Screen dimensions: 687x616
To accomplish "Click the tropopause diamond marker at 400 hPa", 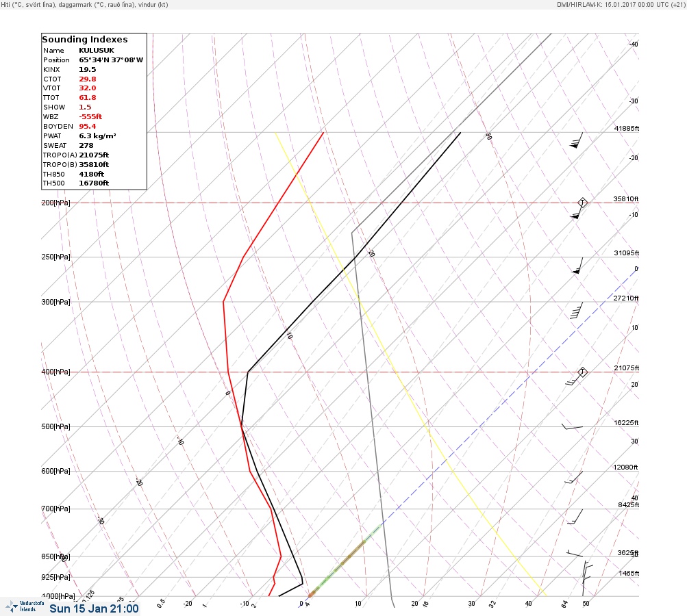I will [x=582, y=372].
